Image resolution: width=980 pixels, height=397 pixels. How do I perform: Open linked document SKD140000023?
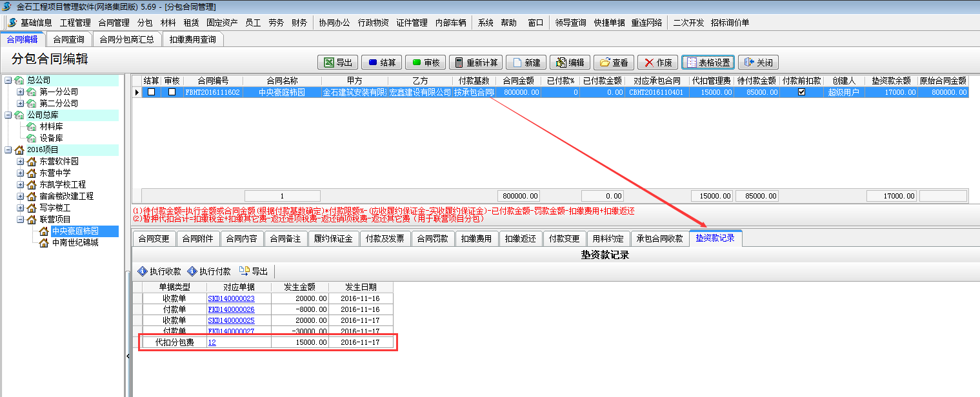(231, 298)
